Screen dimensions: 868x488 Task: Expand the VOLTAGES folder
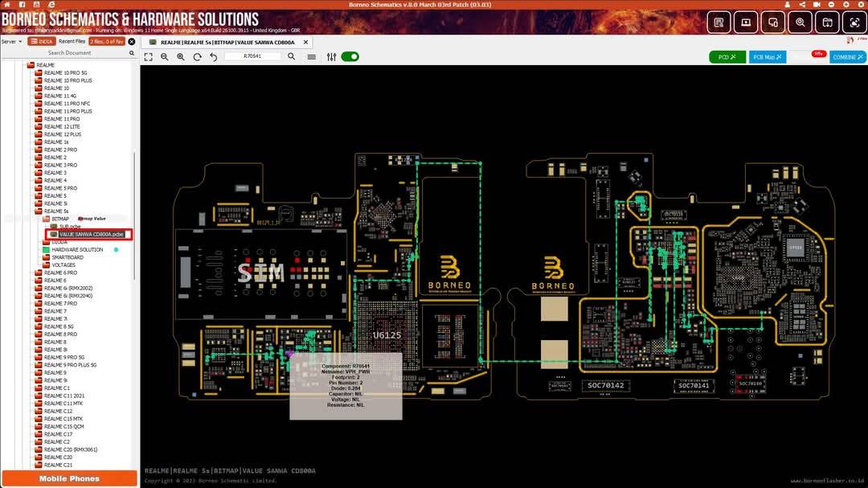click(x=46, y=265)
